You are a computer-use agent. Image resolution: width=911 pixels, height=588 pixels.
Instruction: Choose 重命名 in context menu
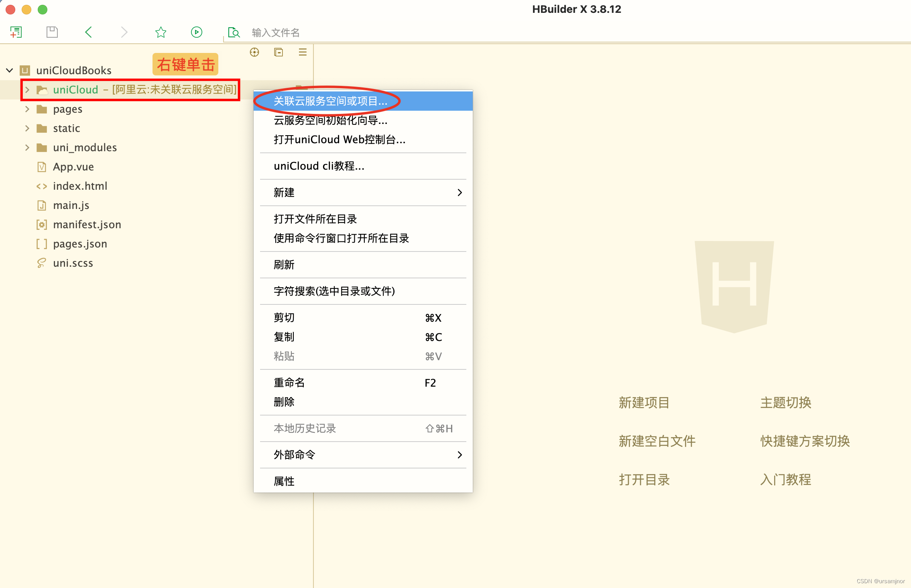pyautogui.click(x=363, y=383)
